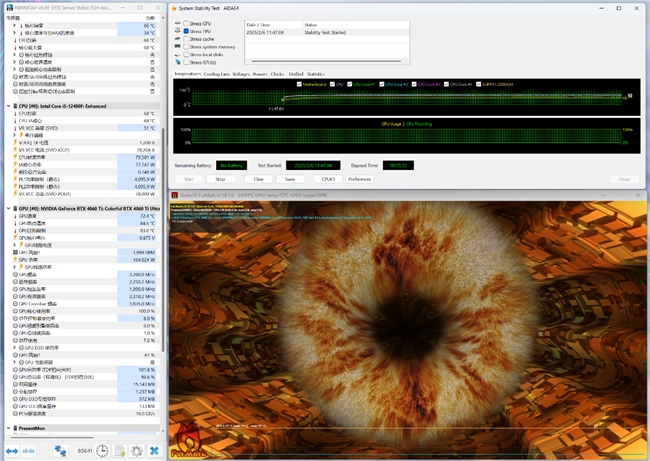
Task: Click the FurMark window title icon
Action: coord(175,195)
